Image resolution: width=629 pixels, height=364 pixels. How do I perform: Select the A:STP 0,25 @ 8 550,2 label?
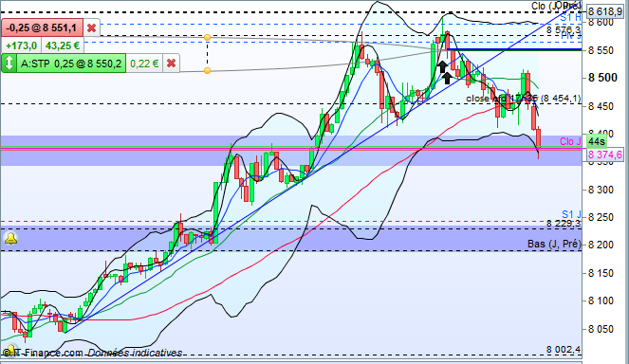(71, 64)
